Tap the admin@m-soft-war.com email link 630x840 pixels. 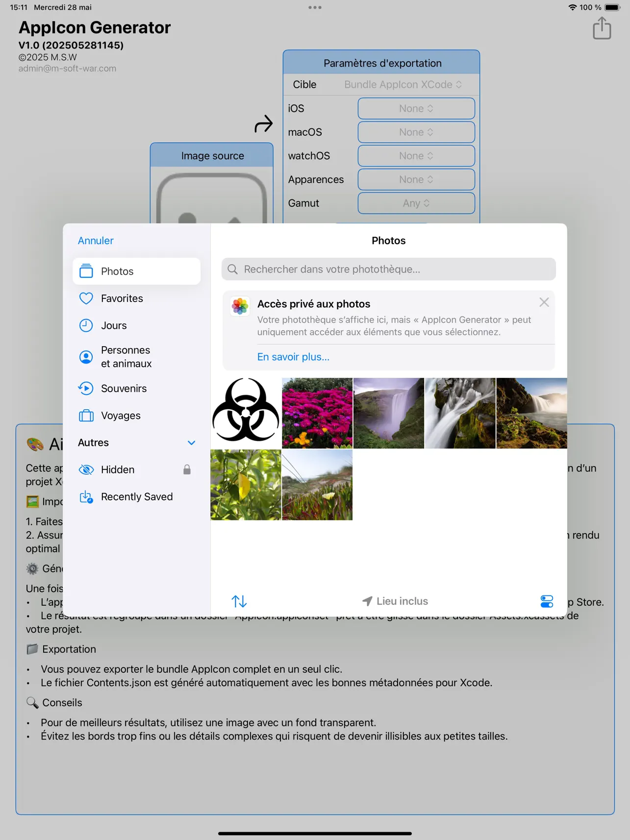point(67,69)
